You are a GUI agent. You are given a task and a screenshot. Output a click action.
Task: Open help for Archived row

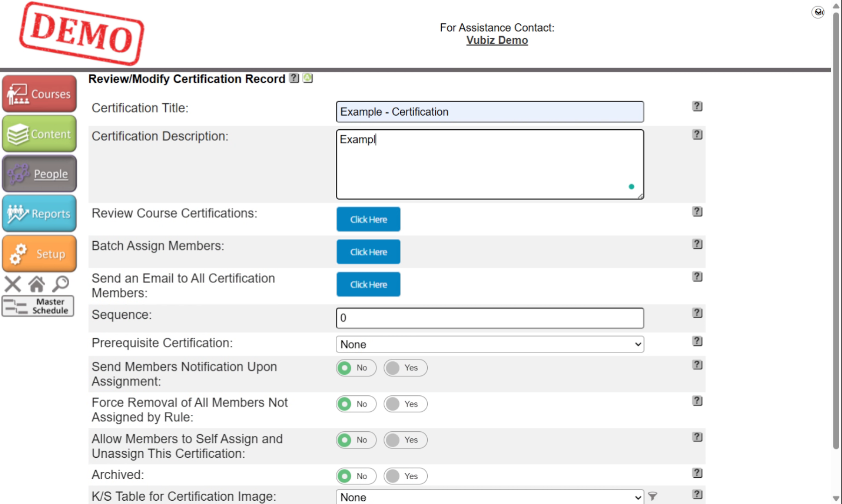697,473
